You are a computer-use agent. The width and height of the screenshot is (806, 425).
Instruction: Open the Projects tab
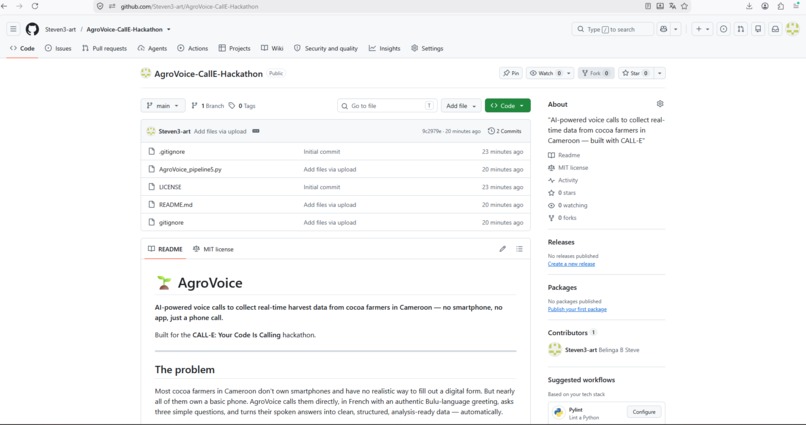coord(234,48)
